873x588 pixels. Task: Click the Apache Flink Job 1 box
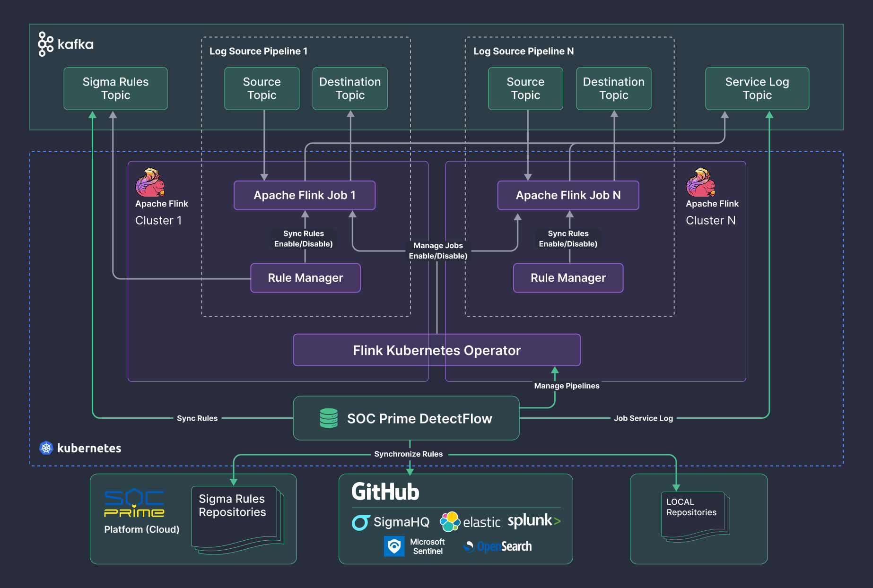(x=305, y=195)
